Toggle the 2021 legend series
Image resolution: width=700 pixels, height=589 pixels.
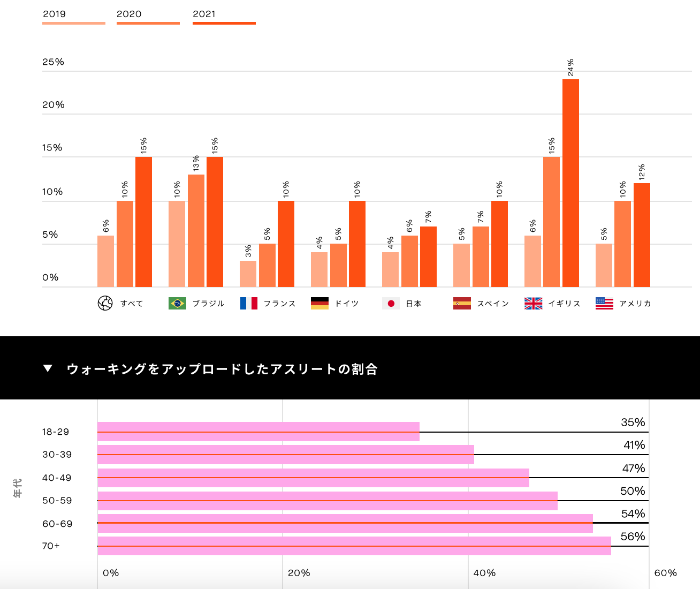(204, 14)
